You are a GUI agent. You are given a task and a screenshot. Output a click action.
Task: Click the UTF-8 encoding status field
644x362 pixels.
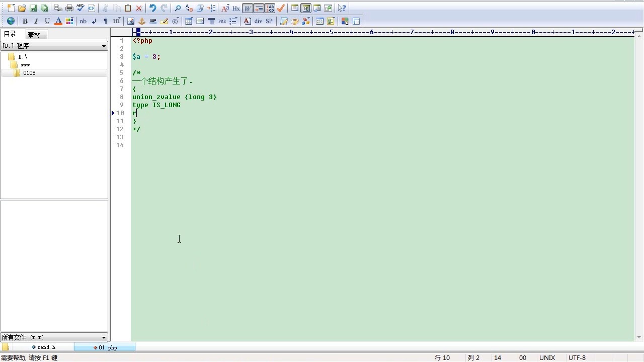[x=577, y=357]
